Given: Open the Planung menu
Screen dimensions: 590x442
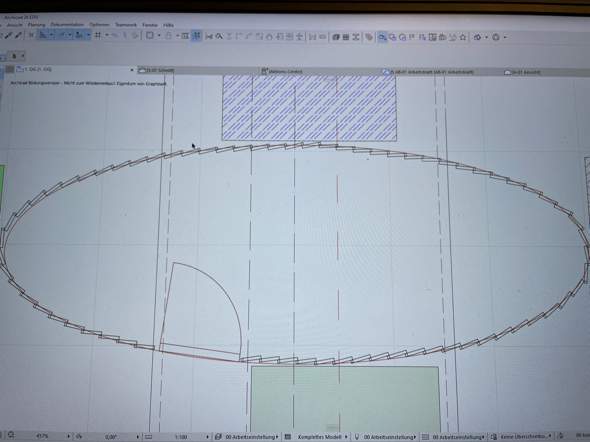Looking at the screenshot, I should (36, 24).
